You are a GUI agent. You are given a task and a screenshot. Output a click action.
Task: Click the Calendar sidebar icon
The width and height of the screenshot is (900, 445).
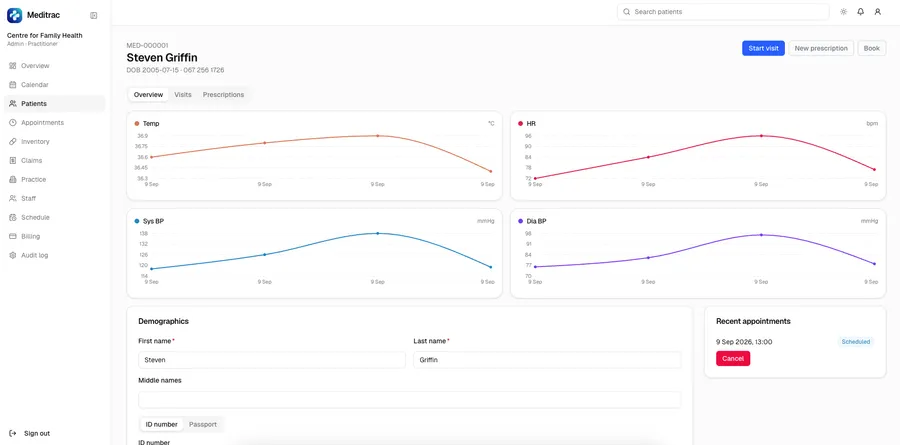pyautogui.click(x=13, y=85)
